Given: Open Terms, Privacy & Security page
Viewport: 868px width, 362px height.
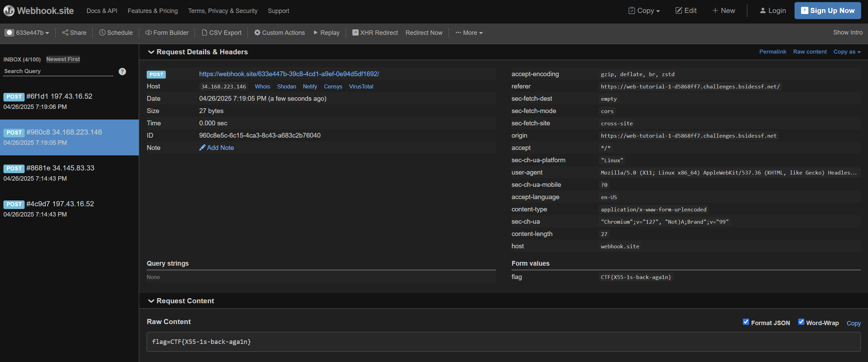Looking at the screenshot, I should pyautogui.click(x=223, y=11).
